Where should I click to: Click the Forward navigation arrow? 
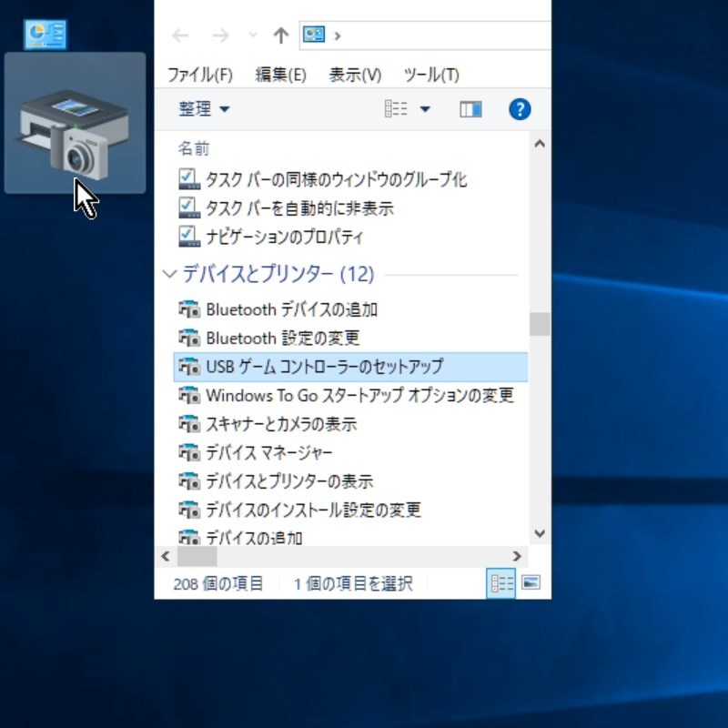click(220, 35)
